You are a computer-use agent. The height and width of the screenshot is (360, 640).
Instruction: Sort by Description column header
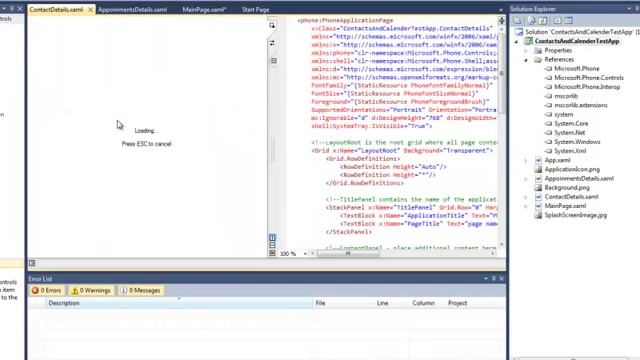click(x=179, y=303)
